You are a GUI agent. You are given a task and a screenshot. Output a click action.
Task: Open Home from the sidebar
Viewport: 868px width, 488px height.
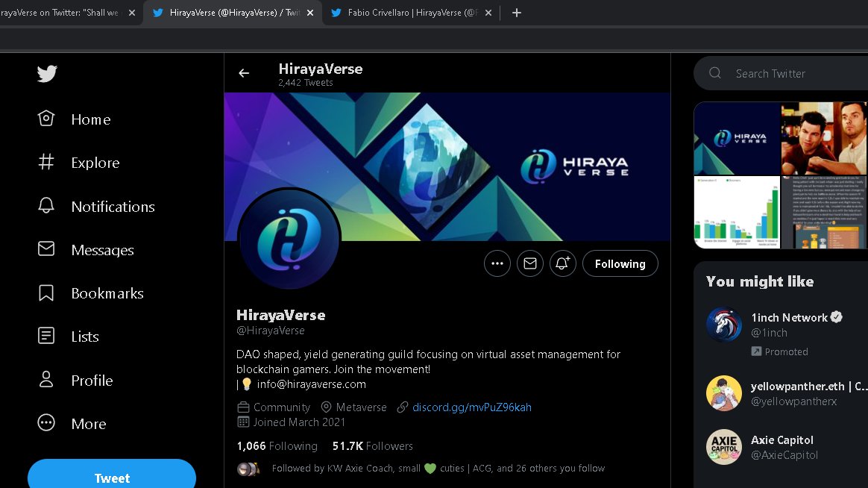tap(74, 119)
